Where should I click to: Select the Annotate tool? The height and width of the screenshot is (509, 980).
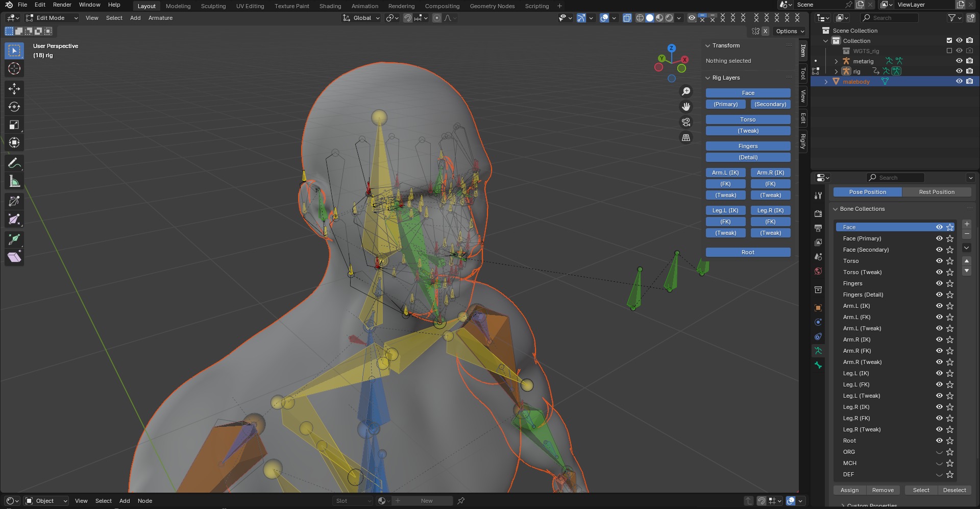click(x=14, y=163)
